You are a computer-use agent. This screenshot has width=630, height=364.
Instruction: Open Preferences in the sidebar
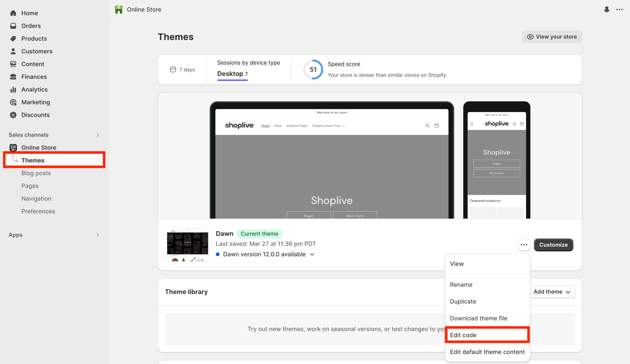(38, 211)
